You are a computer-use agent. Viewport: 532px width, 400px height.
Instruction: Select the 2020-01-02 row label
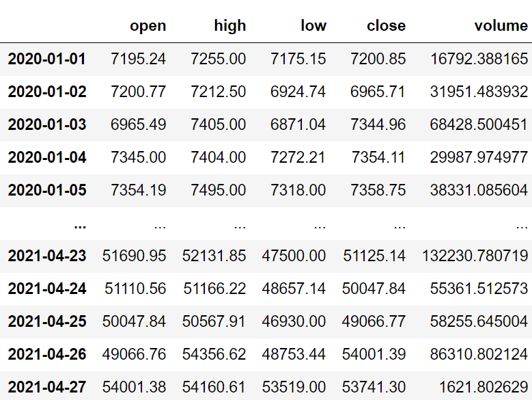[x=47, y=92]
